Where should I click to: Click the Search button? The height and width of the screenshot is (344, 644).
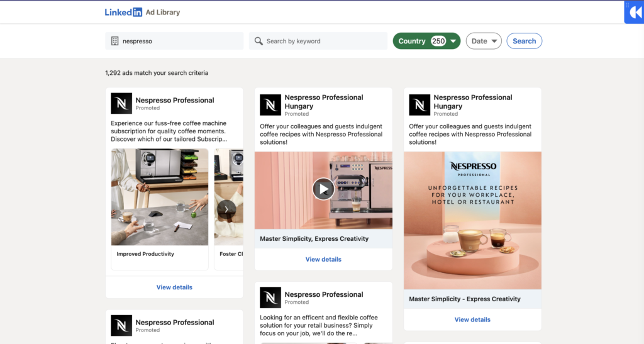tap(524, 41)
